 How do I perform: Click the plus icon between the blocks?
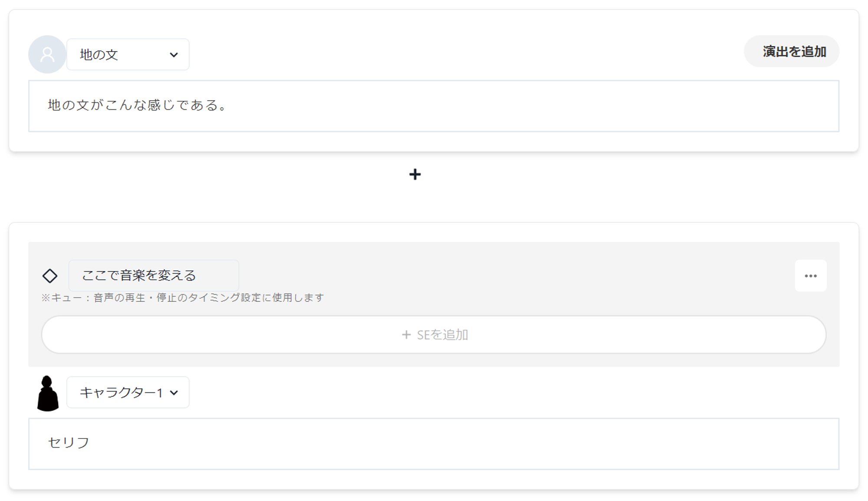(x=415, y=175)
